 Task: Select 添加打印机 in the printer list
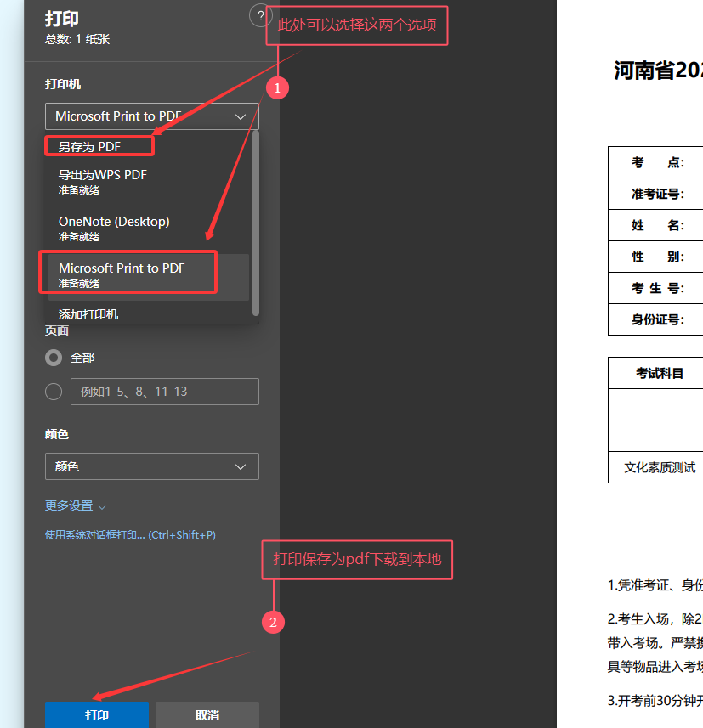click(x=88, y=314)
